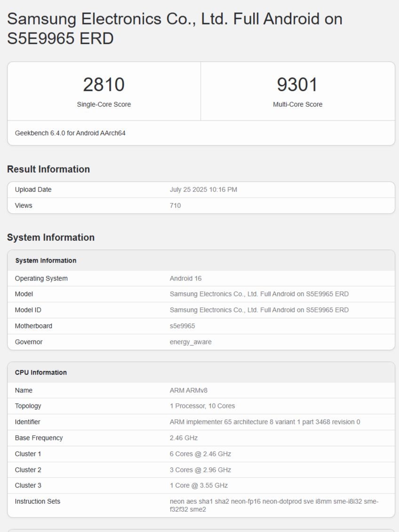Click the "Identifier" row label
Viewport: 399px width, 532px height.
tap(27, 422)
